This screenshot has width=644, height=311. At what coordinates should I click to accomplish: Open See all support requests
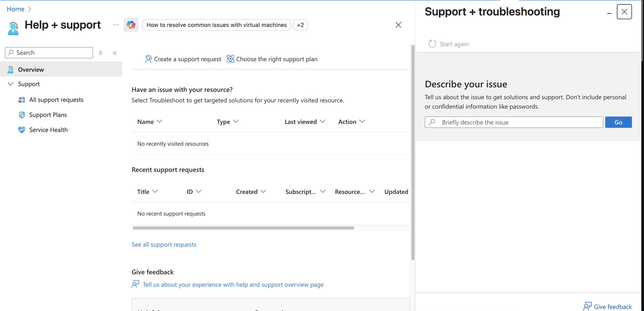pyautogui.click(x=164, y=244)
